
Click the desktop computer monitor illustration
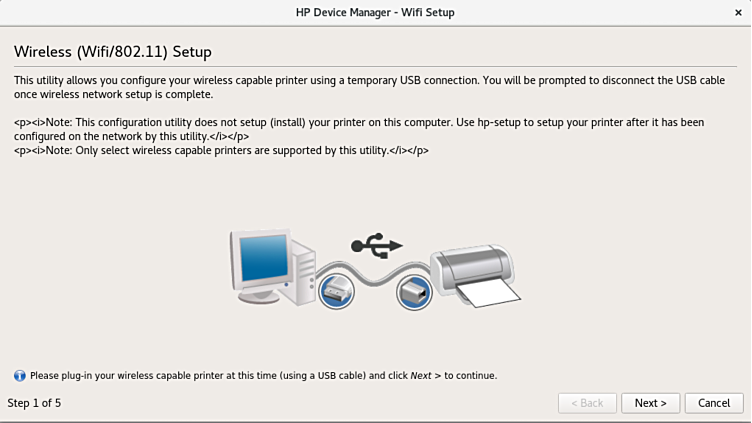[264, 260]
